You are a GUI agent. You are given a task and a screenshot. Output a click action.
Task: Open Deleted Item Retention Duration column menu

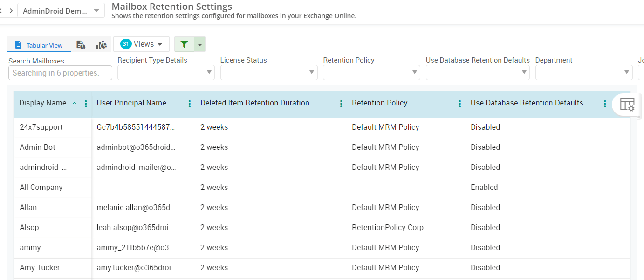(341, 104)
